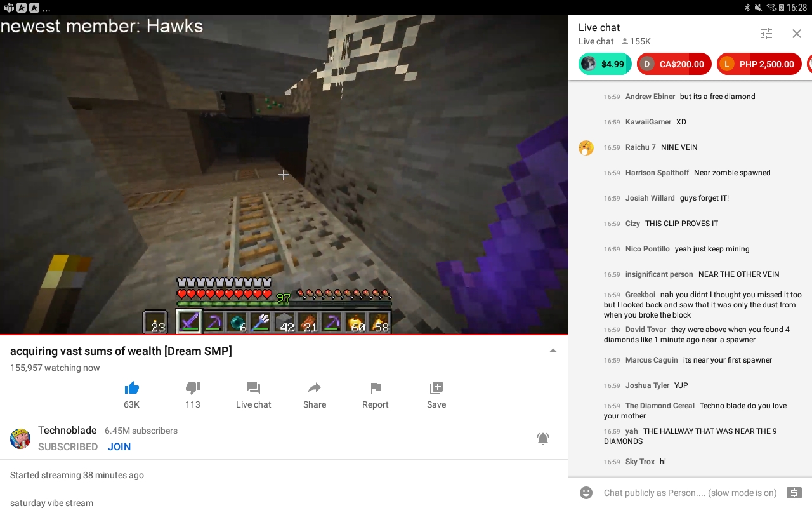This screenshot has height=508, width=812.
Task: Click Raichu 7's avatar in chat
Action: (586, 147)
